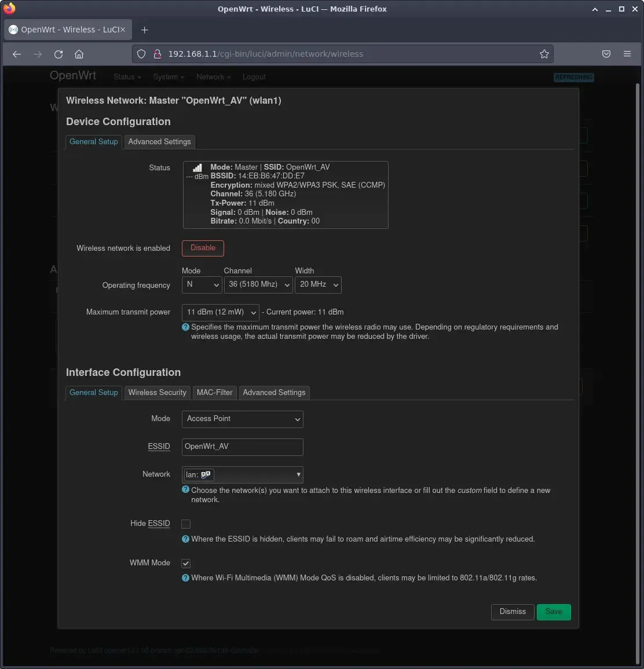Click the back navigation arrow
The width and height of the screenshot is (644, 669).
pyautogui.click(x=17, y=54)
